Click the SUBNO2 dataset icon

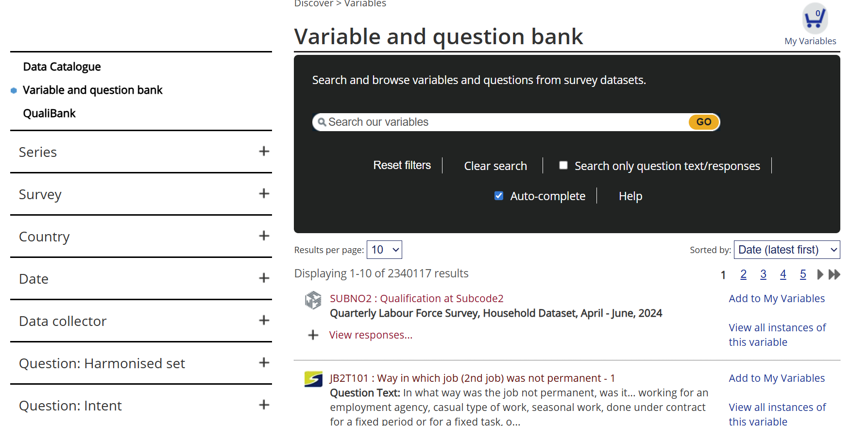(x=313, y=300)
